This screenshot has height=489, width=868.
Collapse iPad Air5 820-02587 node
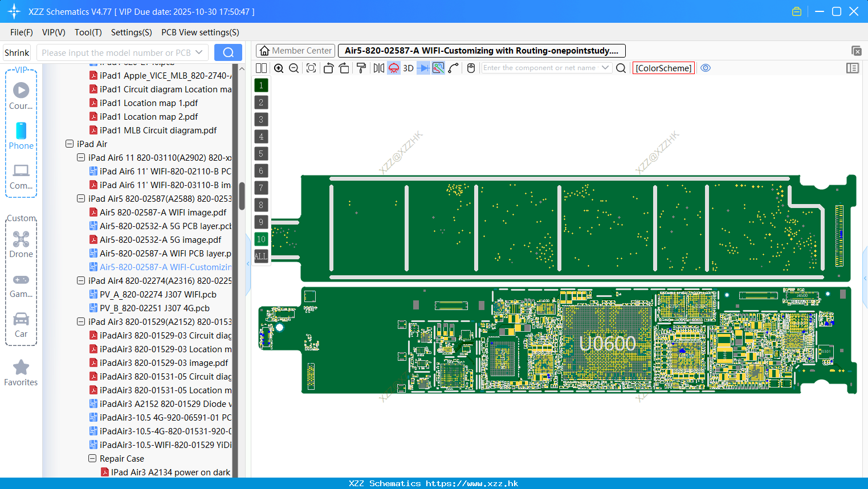[x=81, y=198]
